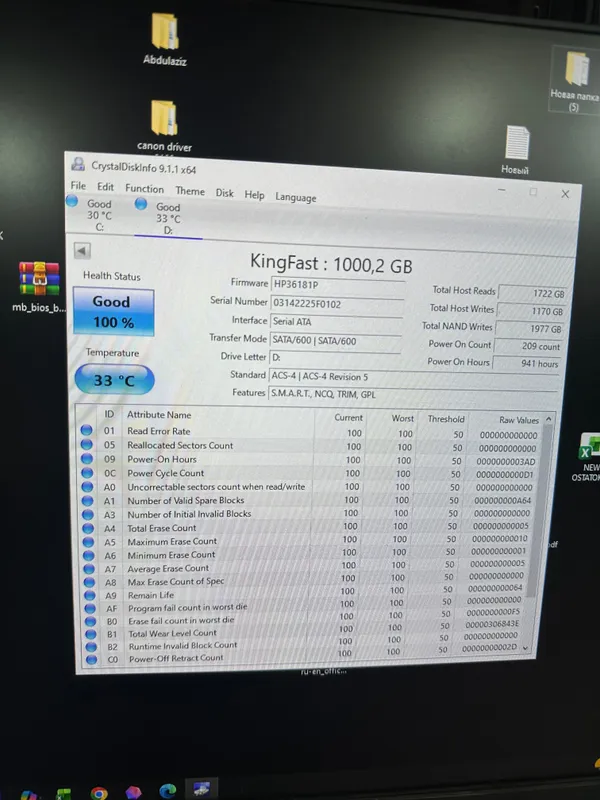Click the canon driver desktop folder
Viewport: 600px width, 800px height.
164,126
